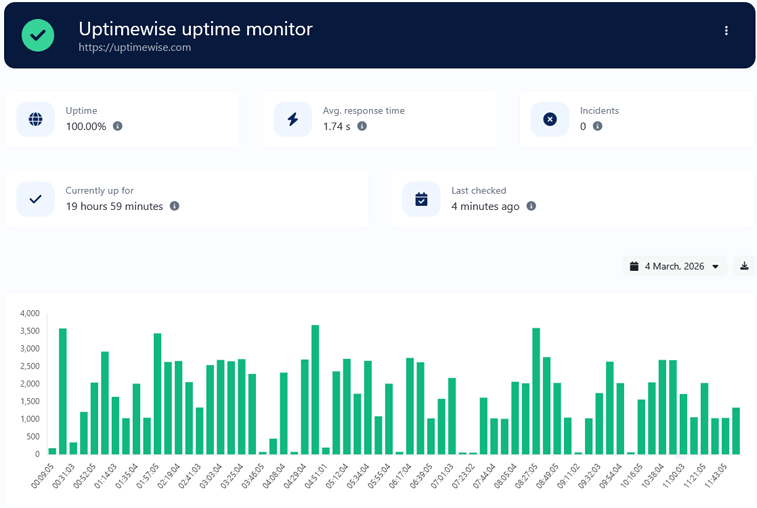Image resolution: width=757 pixels, height=508 pixels.
Task: Show info for 19 hours 59 minutes
Action: 174,206
